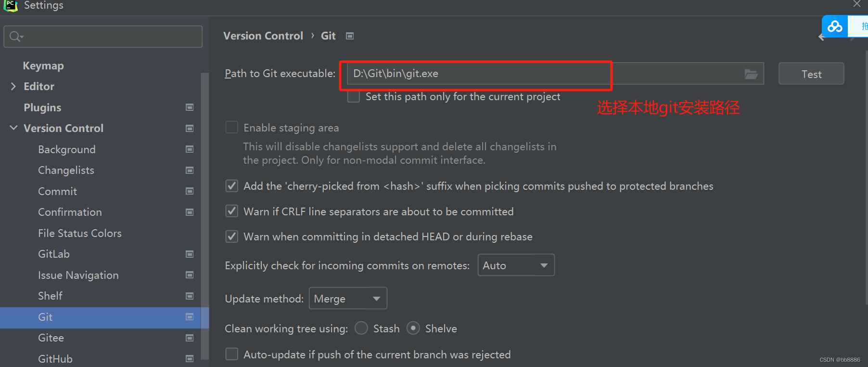Open the Gitee settings page
Image resolution: width=868 pixels, height=367 pixels.
click(51, 338)
